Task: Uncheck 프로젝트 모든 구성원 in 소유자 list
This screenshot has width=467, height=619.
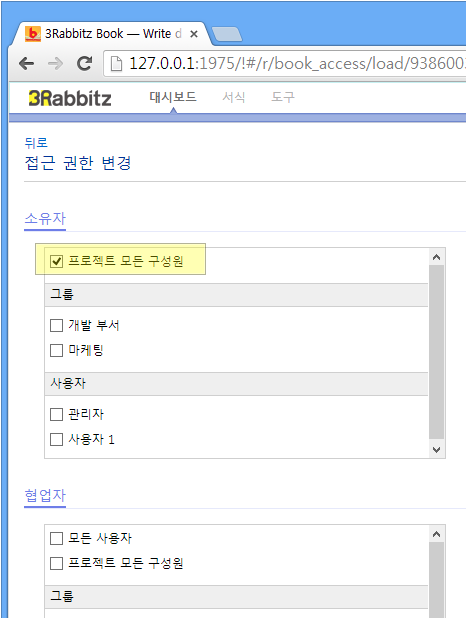Action: coord(56,261)
